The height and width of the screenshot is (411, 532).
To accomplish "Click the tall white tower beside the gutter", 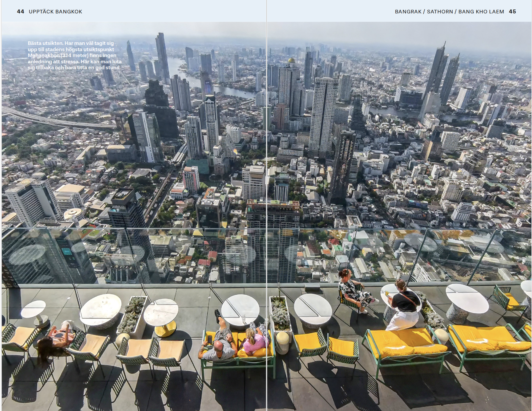I will click(322, 113).
